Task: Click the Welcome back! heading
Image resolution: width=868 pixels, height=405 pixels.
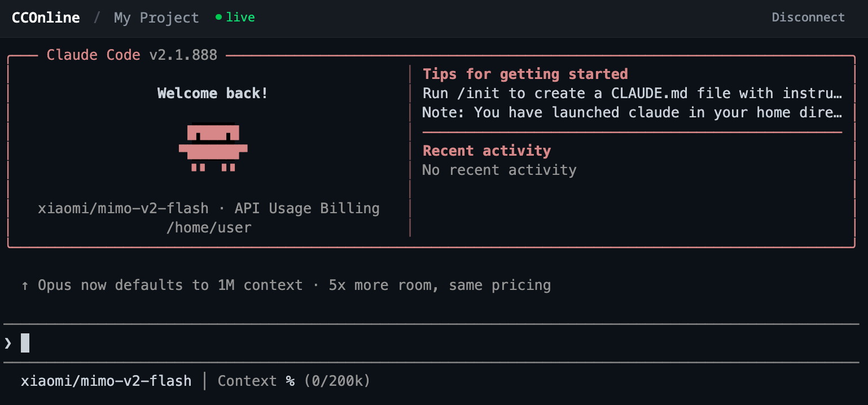Action: (x=213, y=93)
